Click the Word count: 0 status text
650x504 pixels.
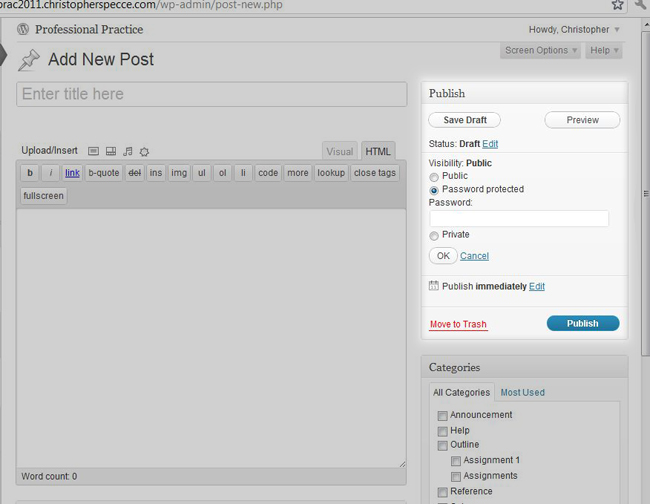[49, 477]
